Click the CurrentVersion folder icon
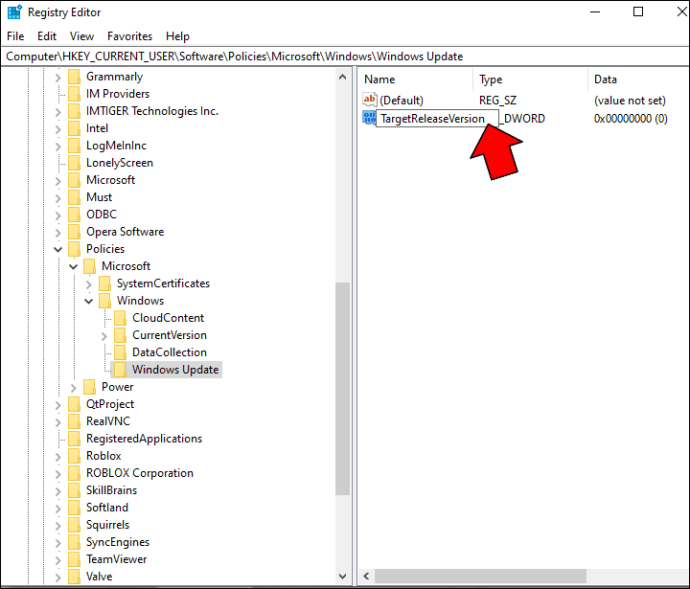 coord(120,335)
